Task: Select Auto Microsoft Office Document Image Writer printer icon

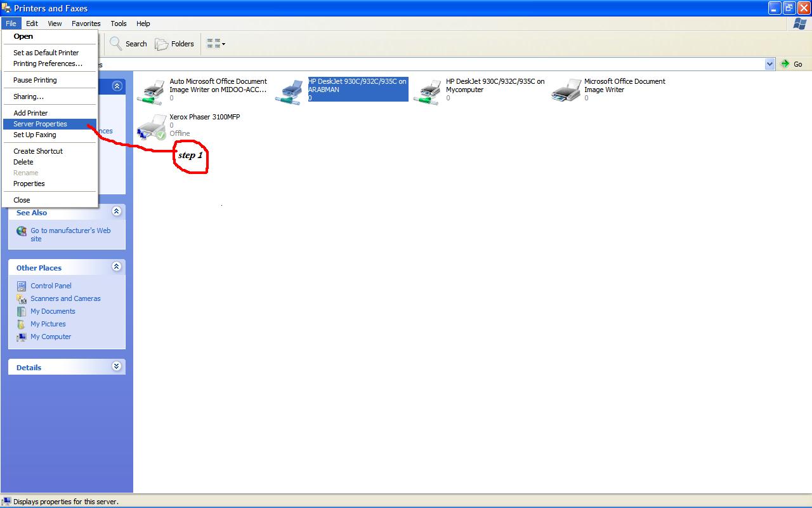Action: point(151,91)
